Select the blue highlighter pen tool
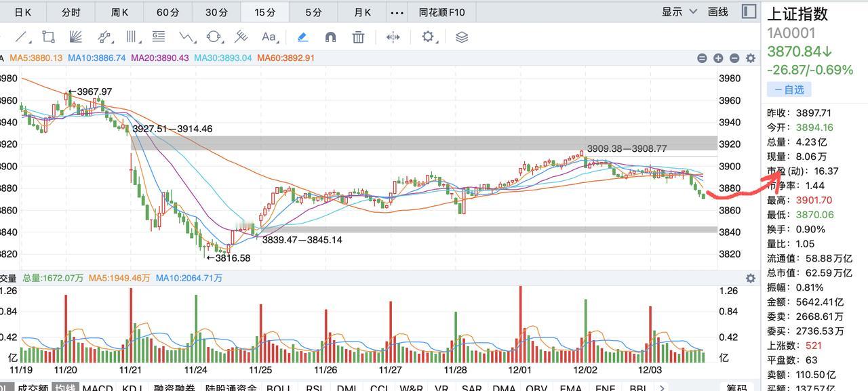 [303, 37]
